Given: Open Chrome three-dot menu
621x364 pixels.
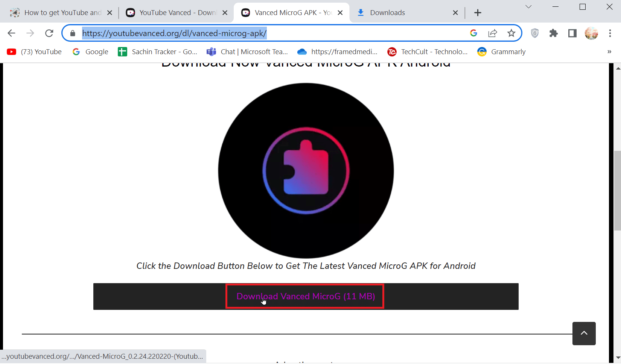Looking at the screenshot, I should click(610, 33).
